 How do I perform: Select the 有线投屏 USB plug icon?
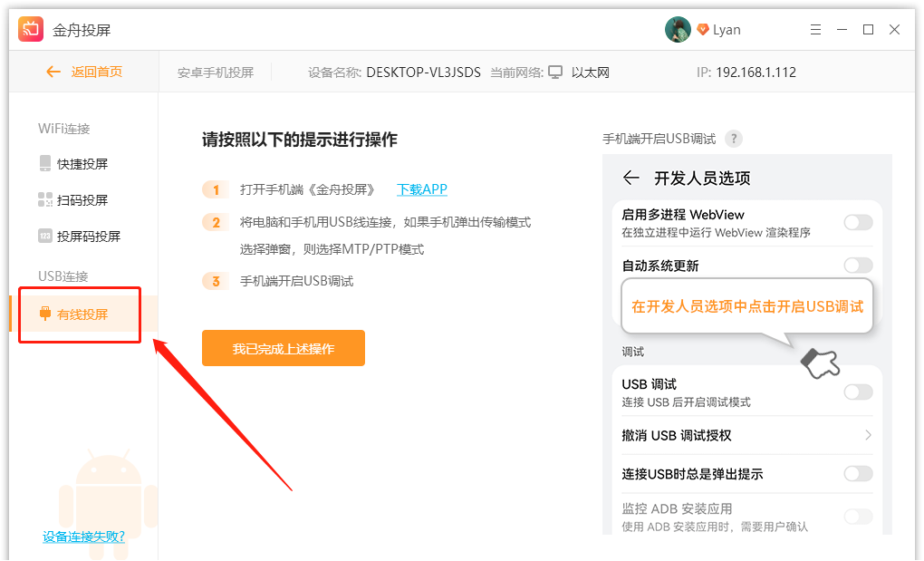[44, 314]
